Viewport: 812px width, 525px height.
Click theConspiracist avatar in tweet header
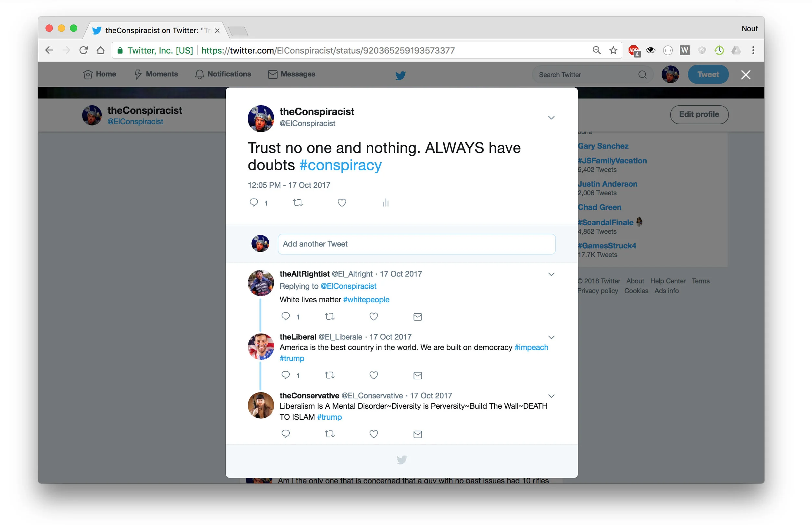pyautogui.click(x=260, y=118)
